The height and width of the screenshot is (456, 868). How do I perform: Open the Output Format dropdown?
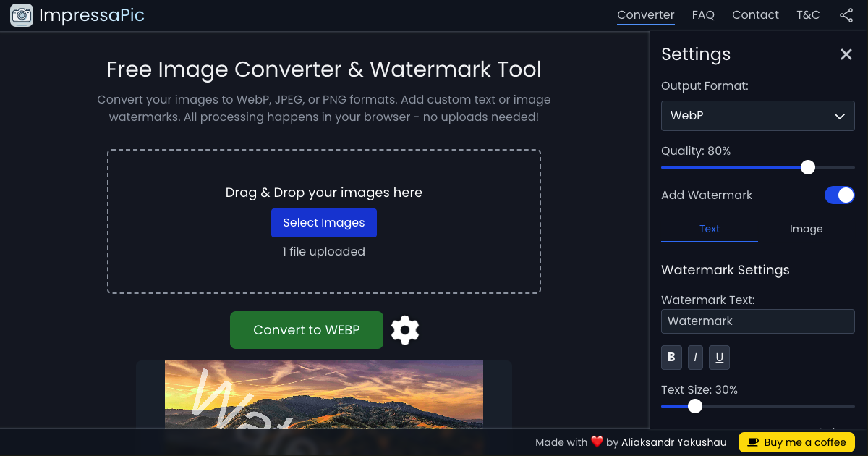pos(757,116)
